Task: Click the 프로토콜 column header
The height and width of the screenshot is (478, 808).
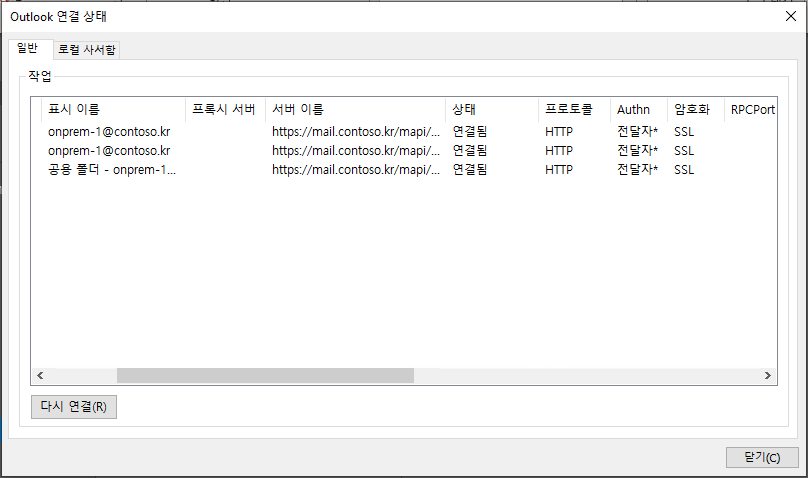Action: coord(575,109)
